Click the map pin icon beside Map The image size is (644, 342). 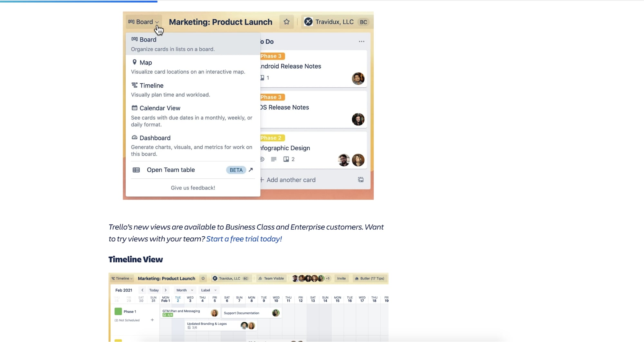134,62
